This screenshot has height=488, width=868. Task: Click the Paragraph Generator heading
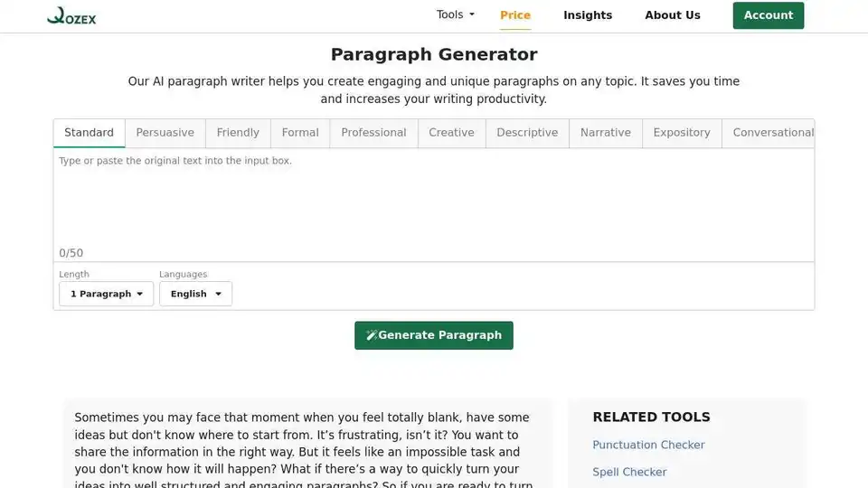coord(433,54)
